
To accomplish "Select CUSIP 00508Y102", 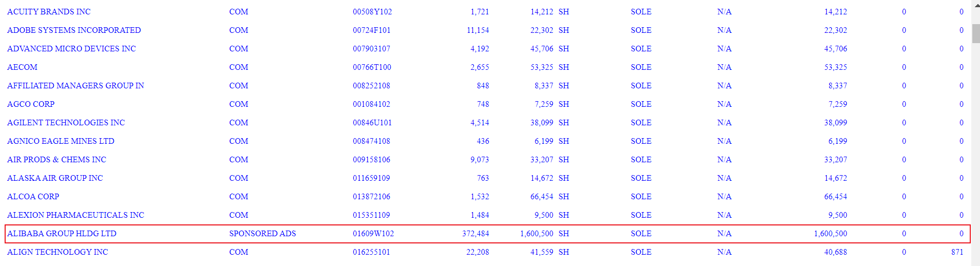I will tap(372, 12).
